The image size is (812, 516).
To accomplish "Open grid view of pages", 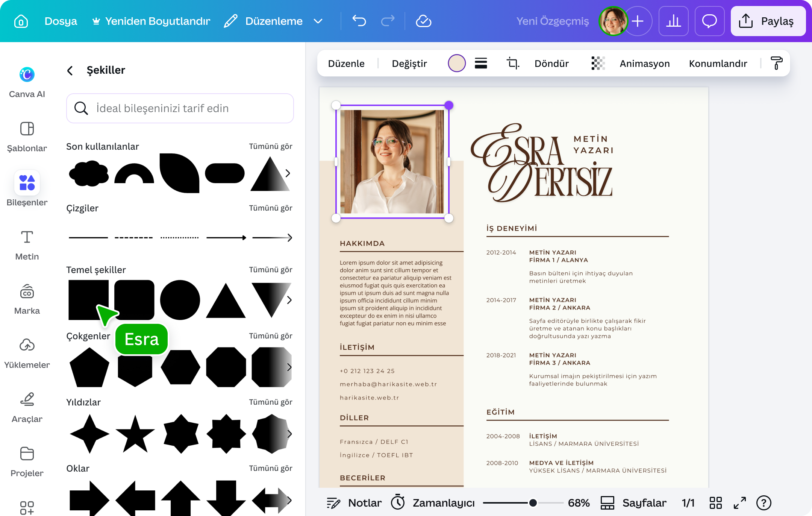I will (716, 503).
